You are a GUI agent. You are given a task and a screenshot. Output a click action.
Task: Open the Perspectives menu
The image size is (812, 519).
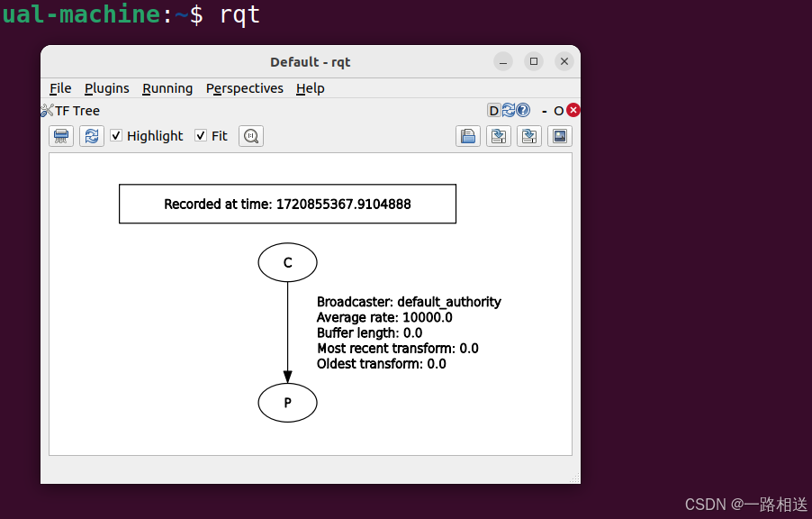(244, 88)
